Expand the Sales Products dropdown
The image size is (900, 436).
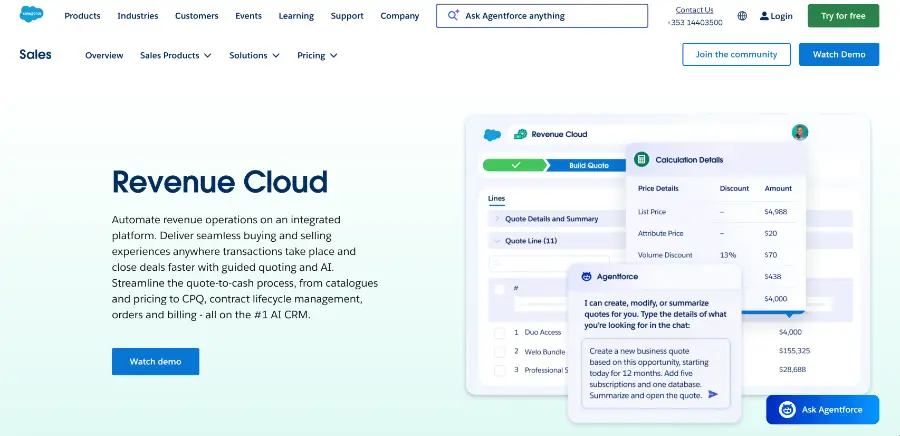176,55
